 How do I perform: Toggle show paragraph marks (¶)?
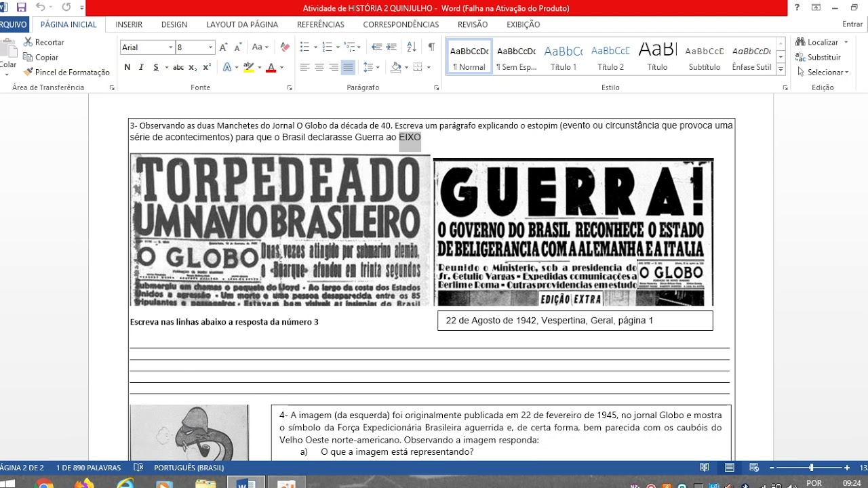click(431, 47)
